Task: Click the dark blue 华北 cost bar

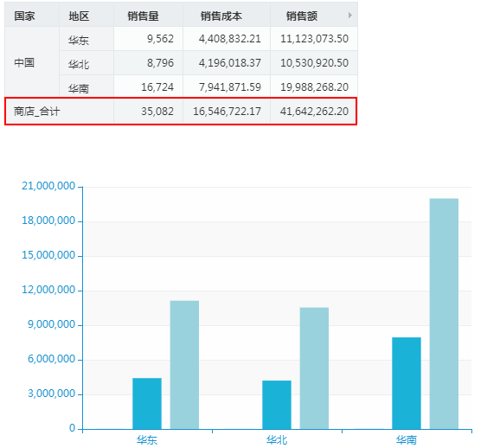Action: pos(277,405)
